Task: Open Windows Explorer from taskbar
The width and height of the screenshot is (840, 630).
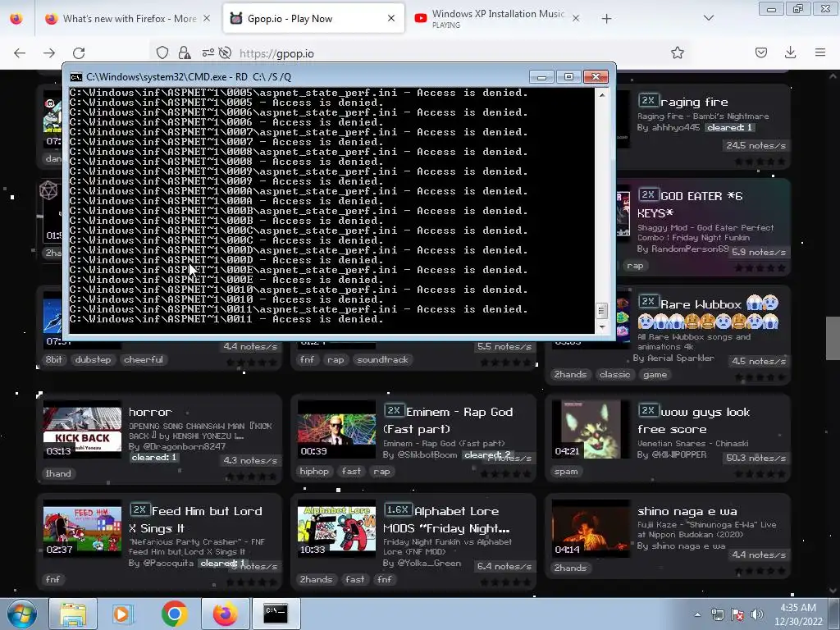Action: point(73,614)
